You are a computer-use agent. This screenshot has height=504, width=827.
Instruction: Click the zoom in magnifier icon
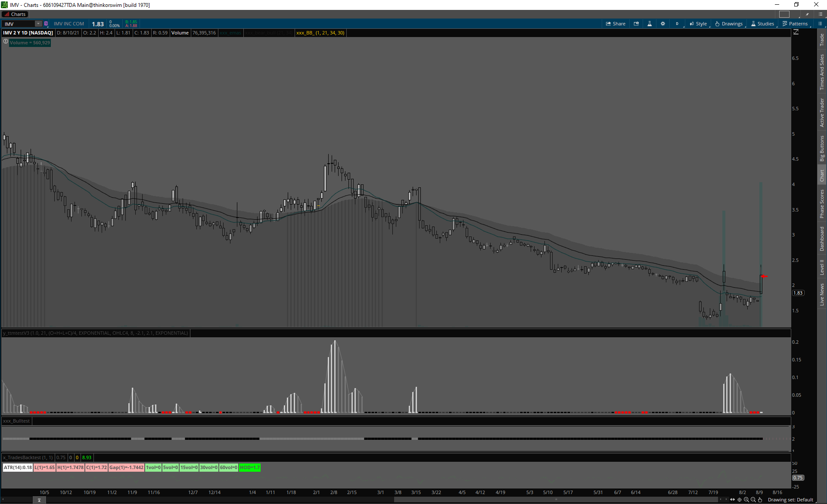click(746, 500)
